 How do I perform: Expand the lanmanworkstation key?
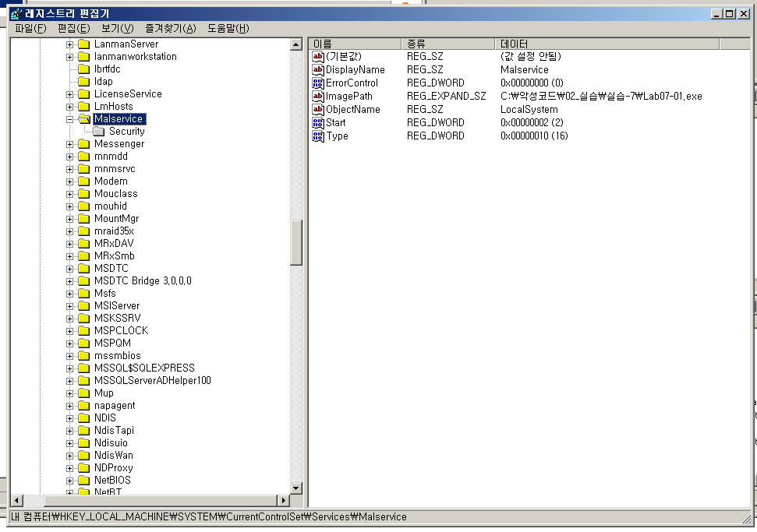[69, 57]
